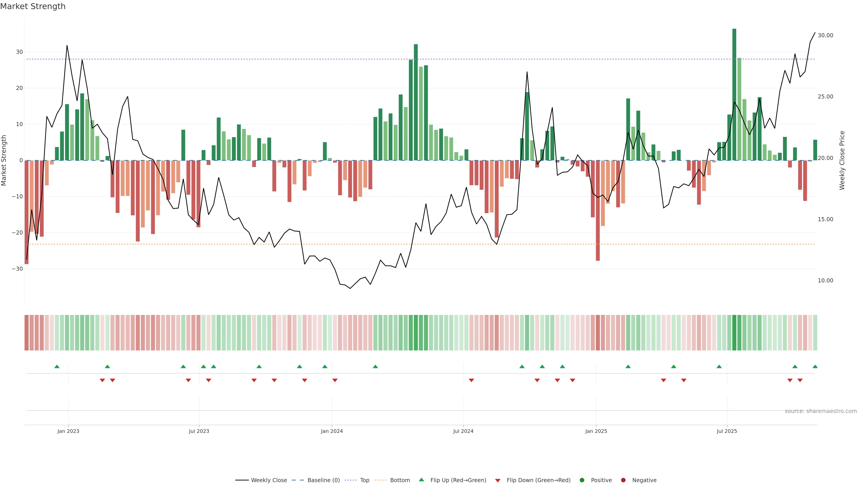868x488 pixels.
Task: Click the Flip Up green triangle legend icon
Action: click(x=421, y=480)
